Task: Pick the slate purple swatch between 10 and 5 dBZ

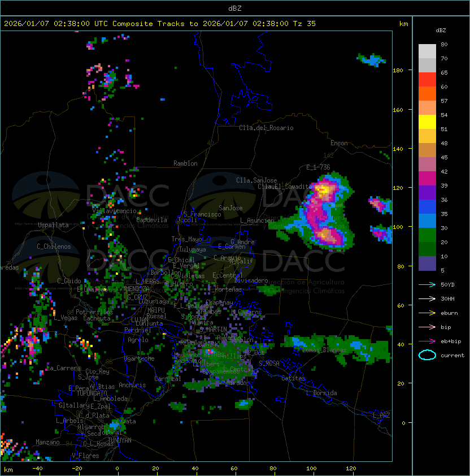Action: 427,263
